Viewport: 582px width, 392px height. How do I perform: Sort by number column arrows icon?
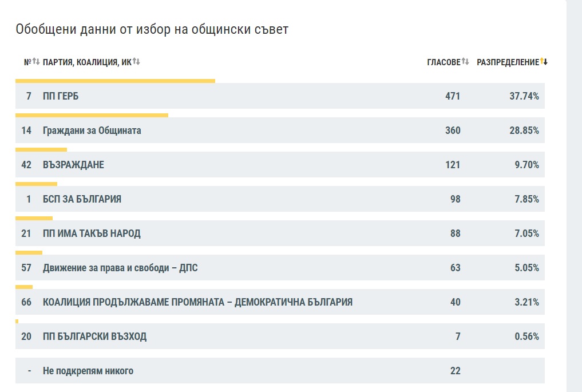36,61
